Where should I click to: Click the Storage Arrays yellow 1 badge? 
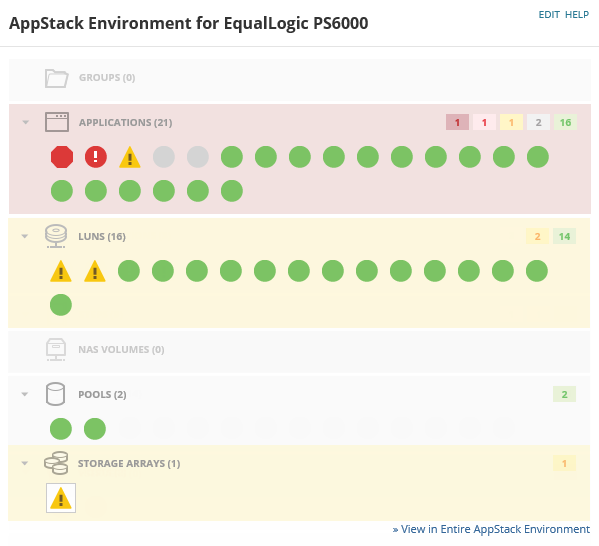[x=565, y=463]
